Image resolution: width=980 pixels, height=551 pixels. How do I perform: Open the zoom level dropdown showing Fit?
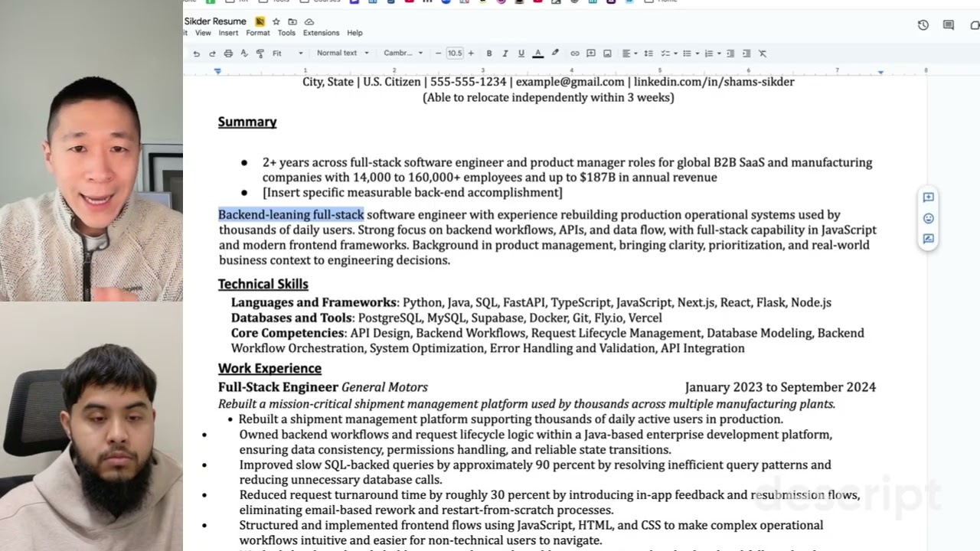(x=288, y=54)
